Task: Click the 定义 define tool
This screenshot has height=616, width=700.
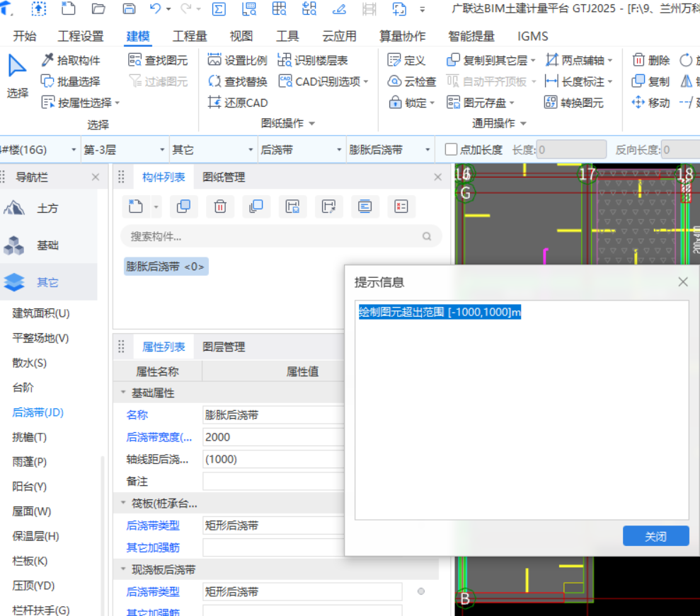Action: click(406, 60)
